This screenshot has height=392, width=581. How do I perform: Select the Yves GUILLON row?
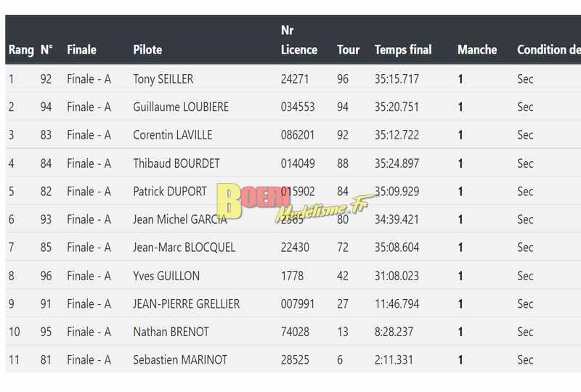293,276
